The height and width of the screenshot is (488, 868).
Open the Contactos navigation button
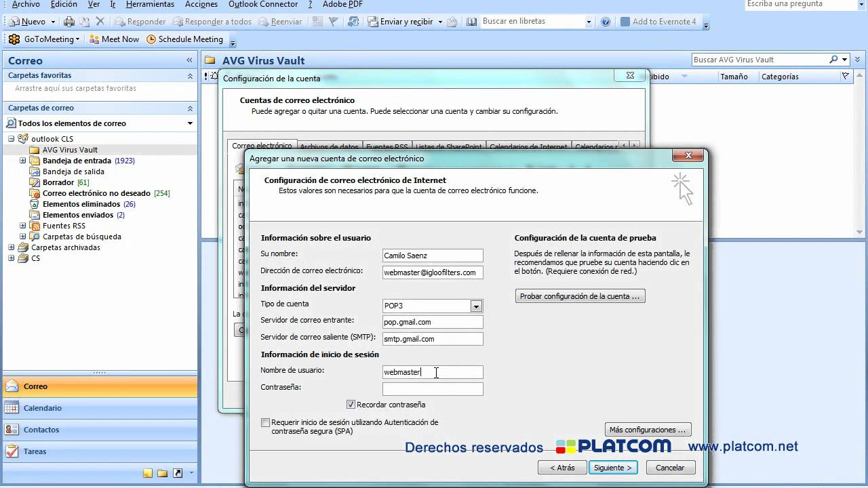point(100,430)
